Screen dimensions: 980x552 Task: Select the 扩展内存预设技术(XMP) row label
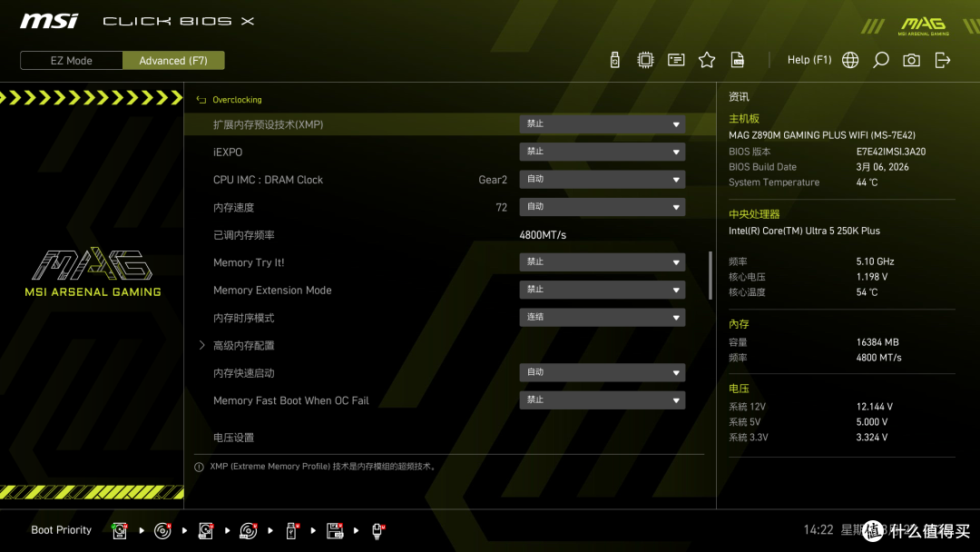tap(268, 124)
